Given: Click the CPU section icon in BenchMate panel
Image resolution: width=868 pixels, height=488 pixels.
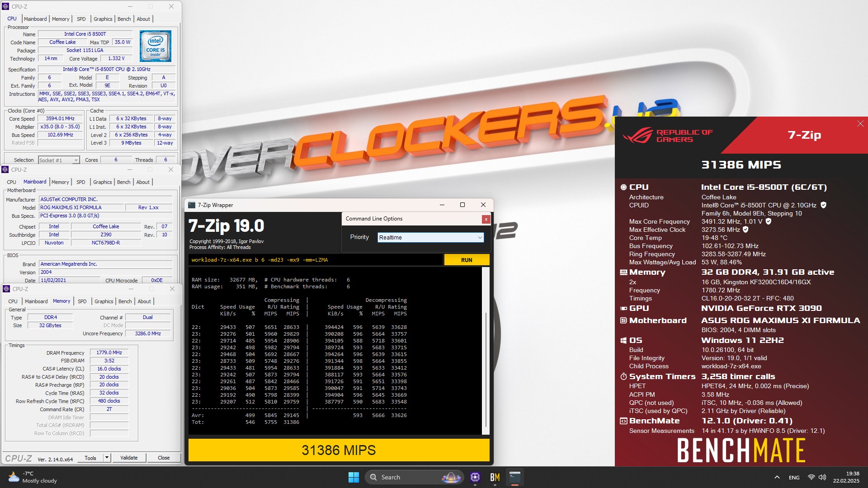Looking at the screenshot, I should (x=623, y=187).
